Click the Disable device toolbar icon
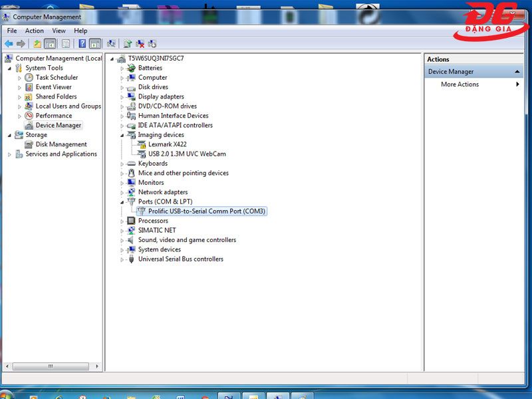This screenshot has width=532, height=399. 152,44
